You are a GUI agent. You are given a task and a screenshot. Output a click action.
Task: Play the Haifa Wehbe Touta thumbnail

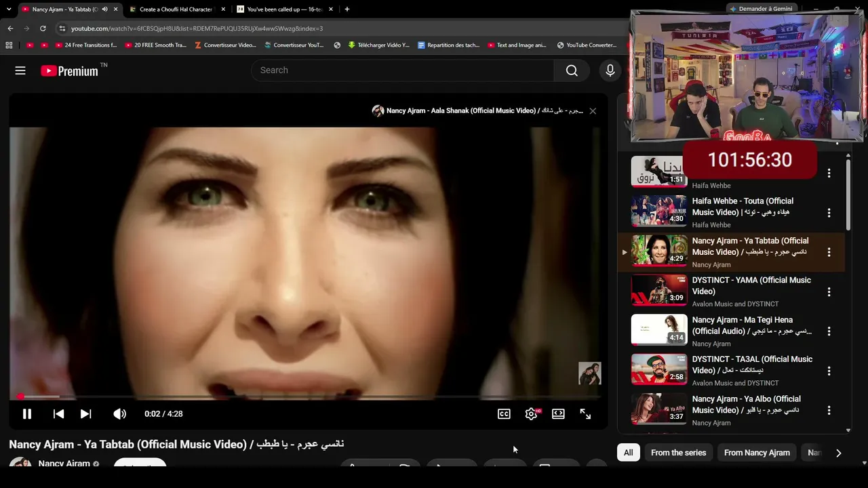[x=659, y=211]
